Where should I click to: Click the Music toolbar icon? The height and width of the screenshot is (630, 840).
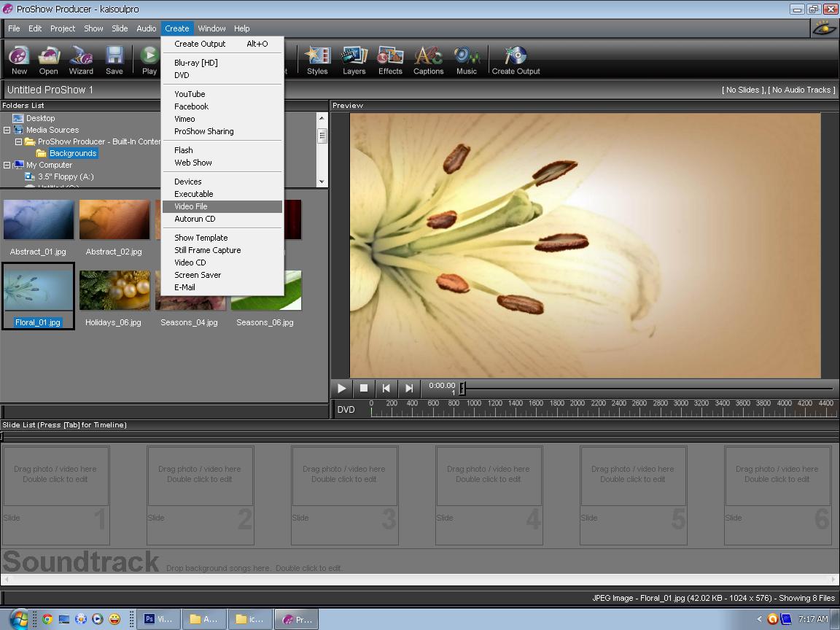tap(466, 60)
